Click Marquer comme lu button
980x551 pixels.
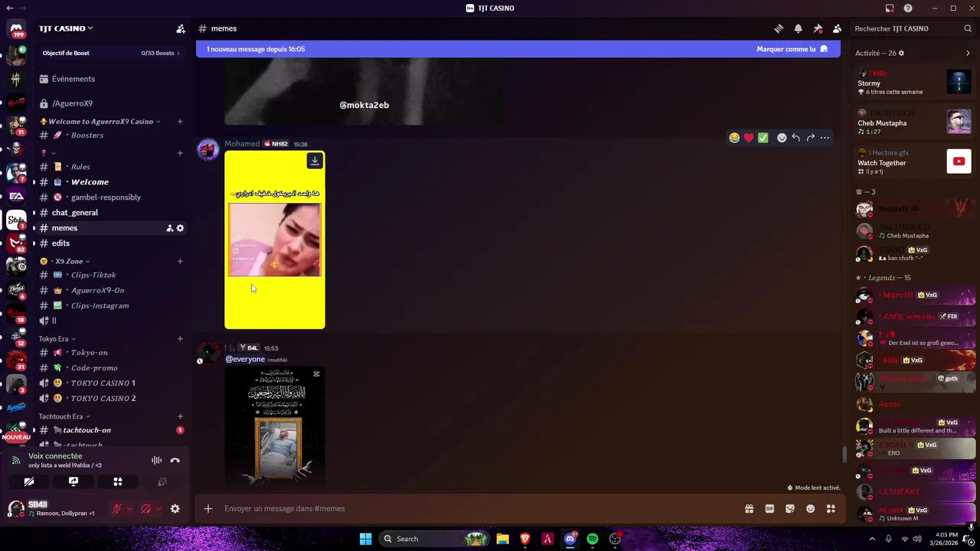click(792, 49)
